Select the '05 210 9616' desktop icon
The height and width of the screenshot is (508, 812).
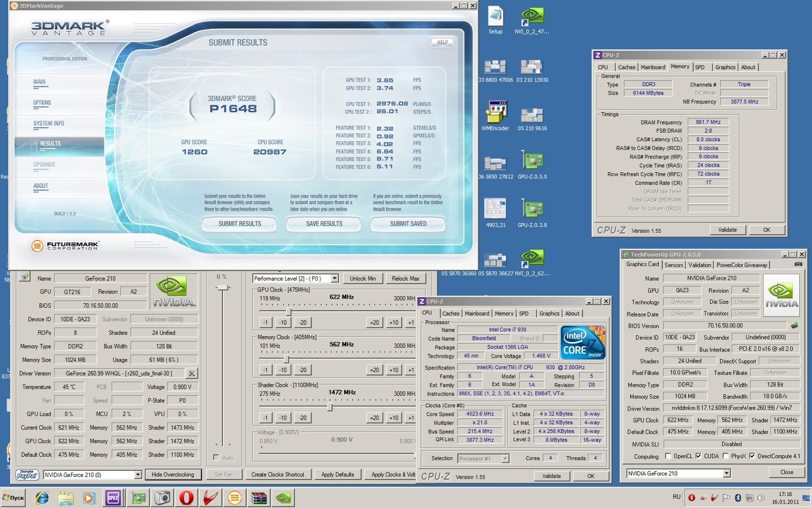pyautogui.click(x=532, y=119)
